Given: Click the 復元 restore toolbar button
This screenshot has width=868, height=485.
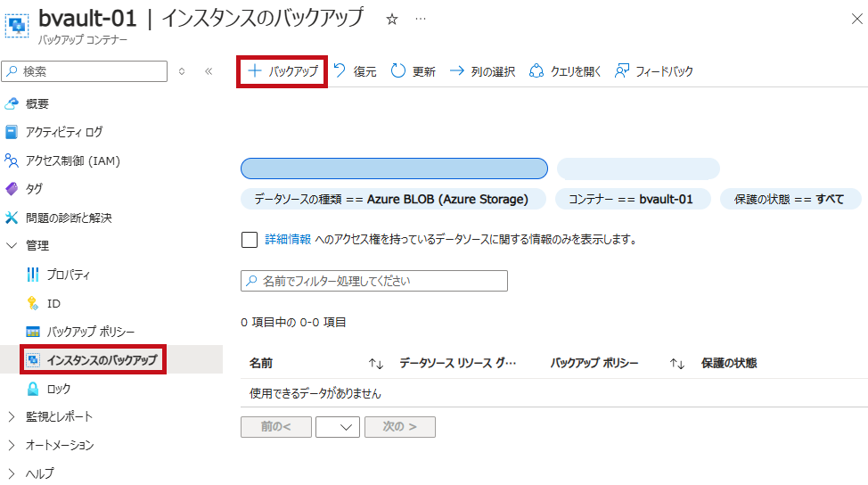Looking at the screenshot, I should coord(356,71).
